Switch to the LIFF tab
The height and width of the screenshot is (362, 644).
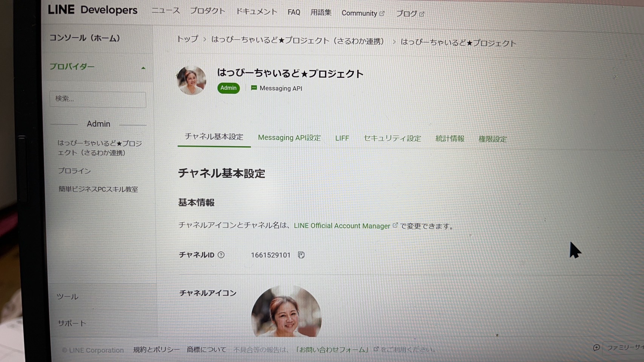pyautogui.click(x=342, y=138)
